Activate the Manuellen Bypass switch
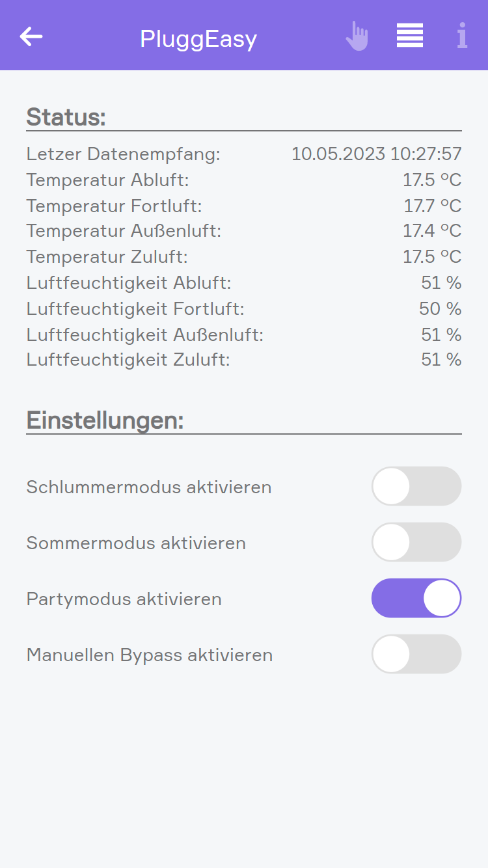The height and width of the screenshot is (868, 488). 416,654
